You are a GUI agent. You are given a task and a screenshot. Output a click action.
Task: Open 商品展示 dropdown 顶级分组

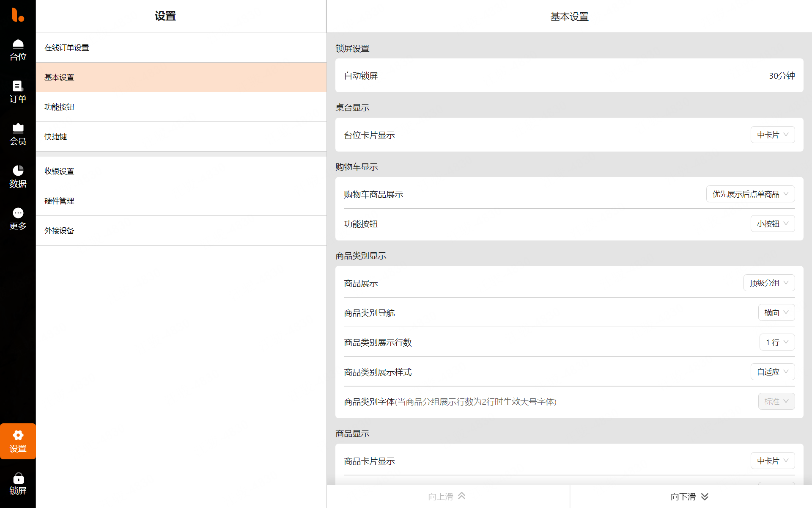pyautogui.click(x=769, y=283)
